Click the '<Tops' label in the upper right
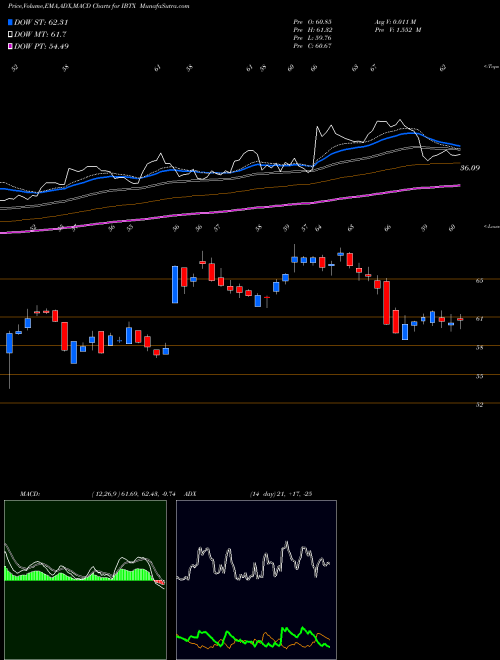 click(491, 67)
